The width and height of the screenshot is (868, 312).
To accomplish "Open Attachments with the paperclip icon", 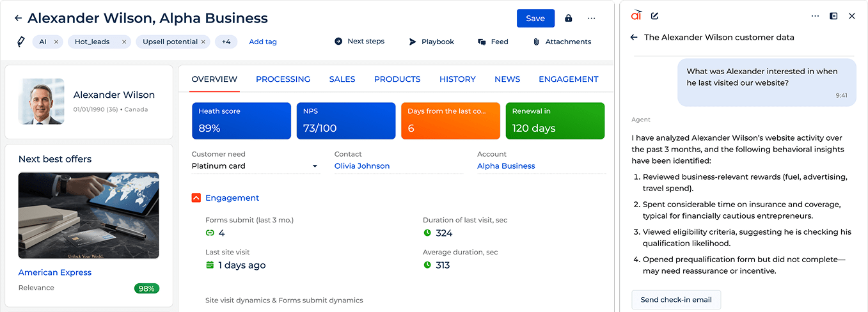I will point(562,42).
